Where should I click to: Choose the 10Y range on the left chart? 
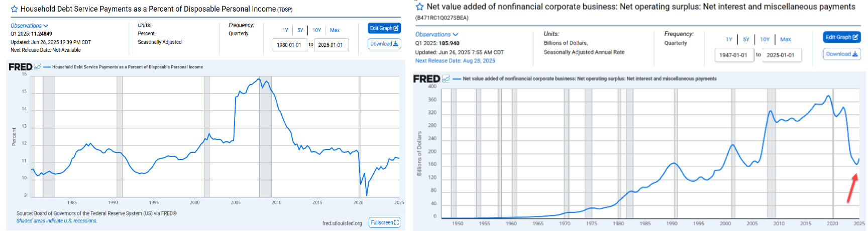[316, 30]
